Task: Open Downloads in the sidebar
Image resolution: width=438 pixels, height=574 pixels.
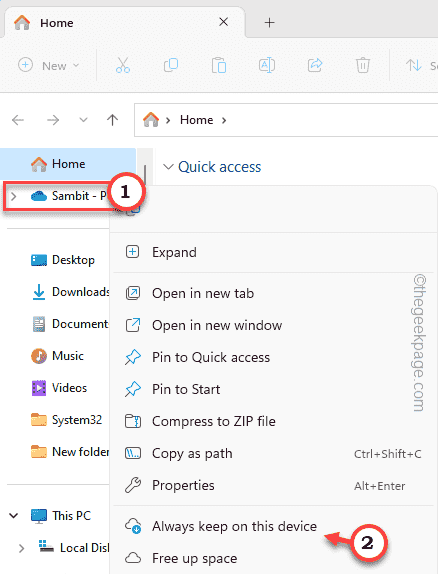Action: click(70, 292)
